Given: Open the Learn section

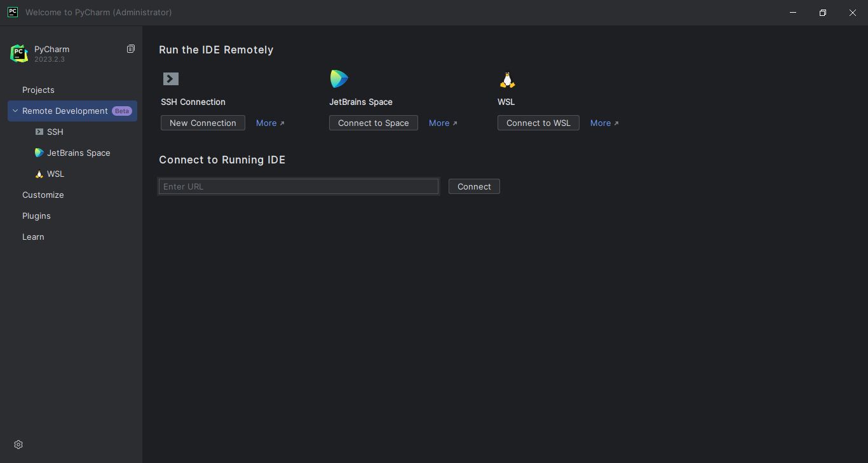Looking at the screenshot, I should [72, 237].
